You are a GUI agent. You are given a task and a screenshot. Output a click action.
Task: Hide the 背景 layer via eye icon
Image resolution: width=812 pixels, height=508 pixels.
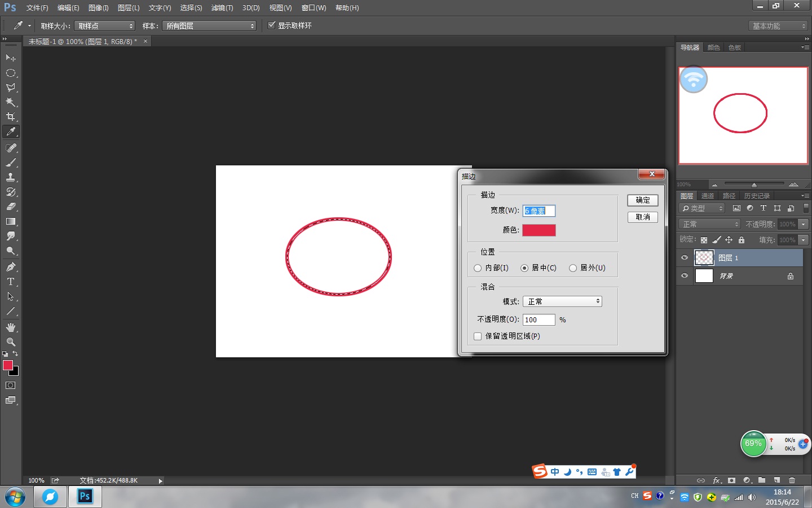point(685,276)
